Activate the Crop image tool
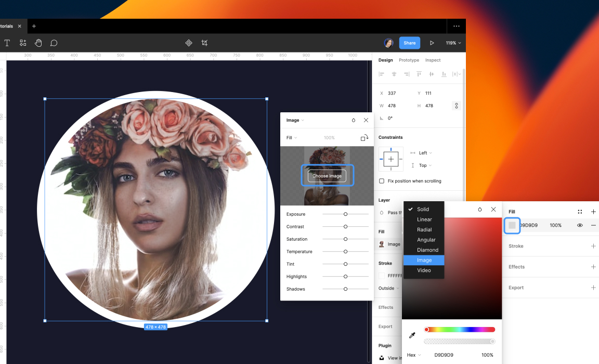599x364 pixels. 204,43
